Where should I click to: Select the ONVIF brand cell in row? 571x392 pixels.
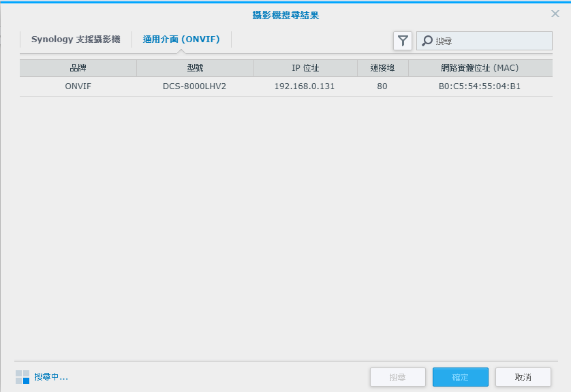pyautogui.click(x=78, y=86)
